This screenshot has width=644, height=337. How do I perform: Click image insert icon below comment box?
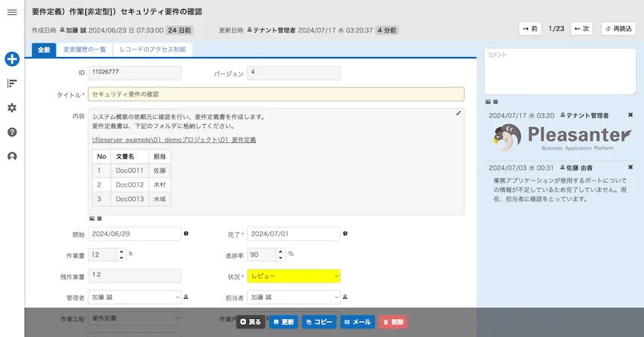[488, 102]
